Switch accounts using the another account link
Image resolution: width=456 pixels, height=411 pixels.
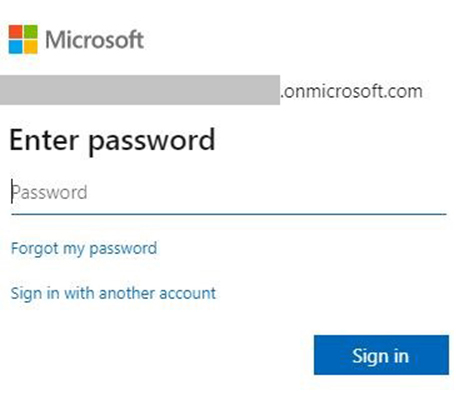pos(113,294)
